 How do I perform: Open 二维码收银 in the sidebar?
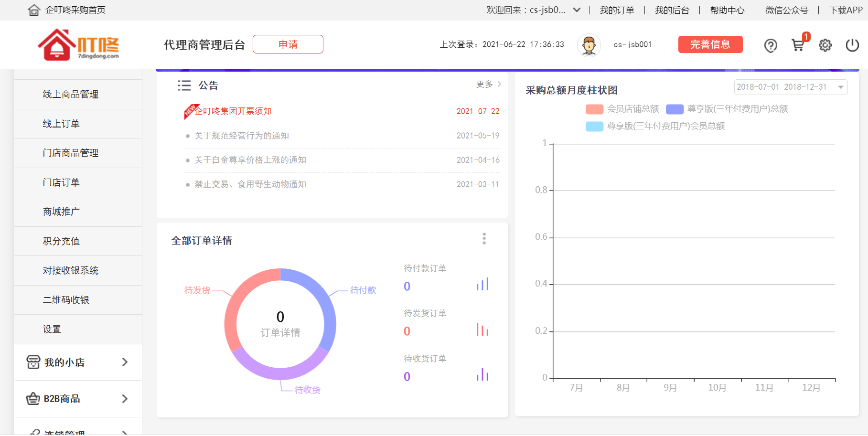[78, 300]
